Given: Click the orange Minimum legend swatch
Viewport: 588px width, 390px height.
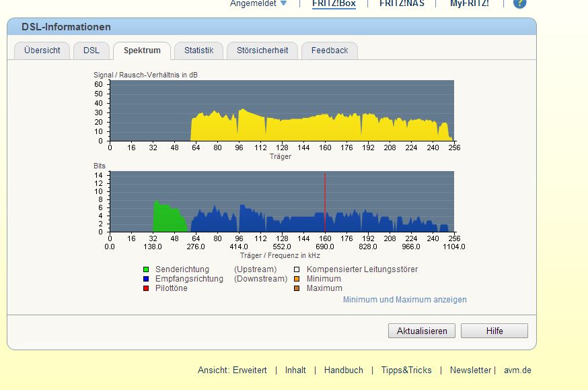Looking at the screenshot, I should (297, 279).
